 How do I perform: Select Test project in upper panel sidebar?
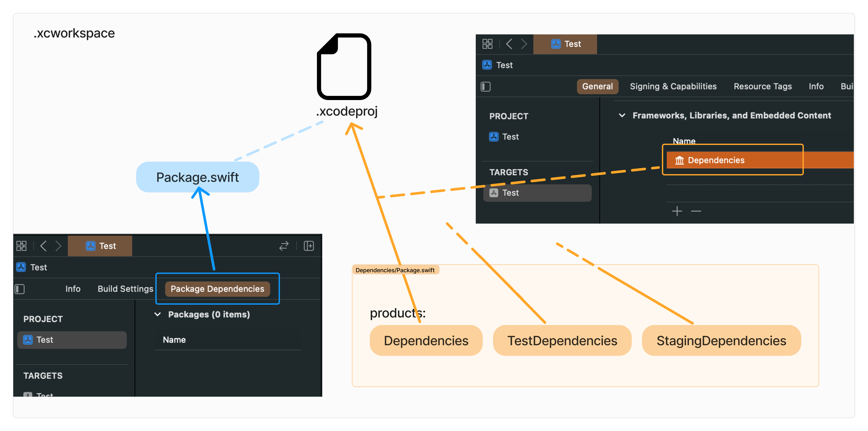[x=504, y=137]
